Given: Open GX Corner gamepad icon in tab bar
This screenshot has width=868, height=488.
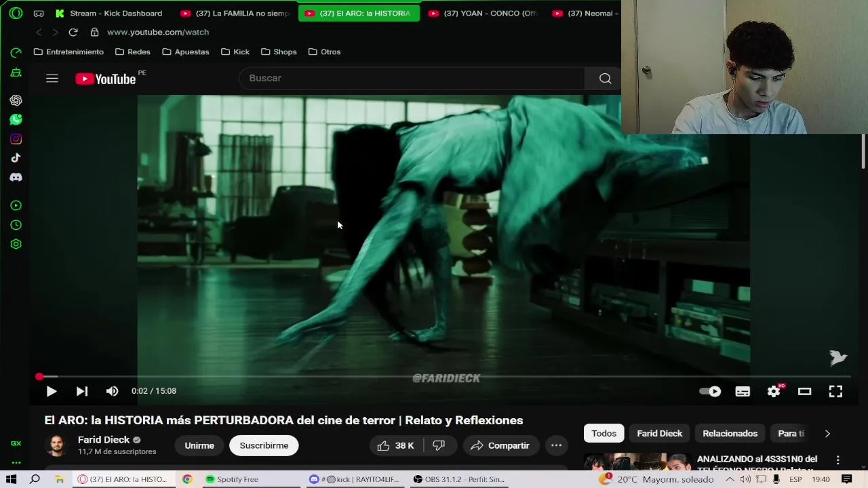Looking at the screenshot, I should click(39, 14).
